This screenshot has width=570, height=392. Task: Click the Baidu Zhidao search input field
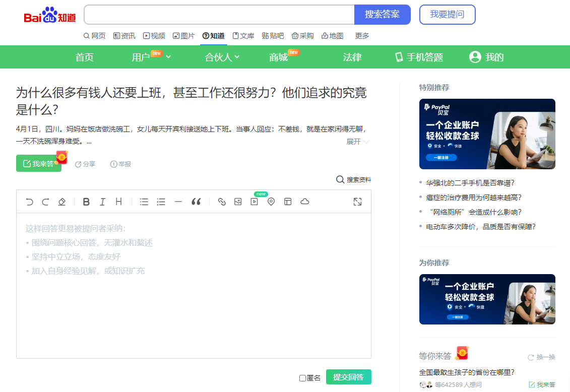[x=219, y=15]
